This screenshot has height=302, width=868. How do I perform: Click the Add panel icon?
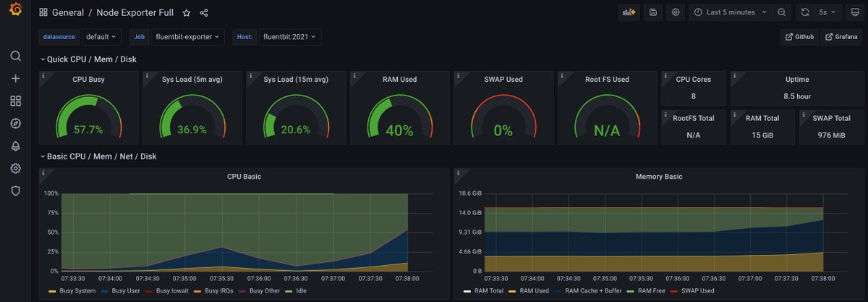pos(630,12)
